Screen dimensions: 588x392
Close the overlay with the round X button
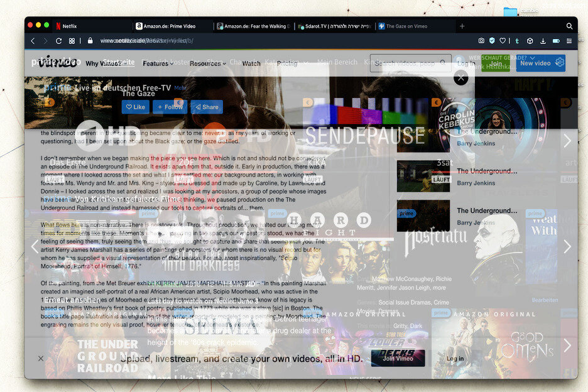click(461, 78)
